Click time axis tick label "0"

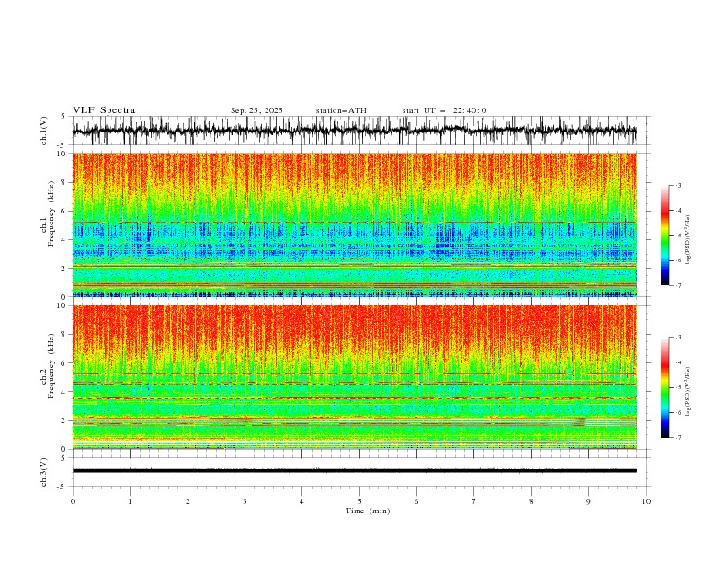pyautogui.click(x=73, y=501)
